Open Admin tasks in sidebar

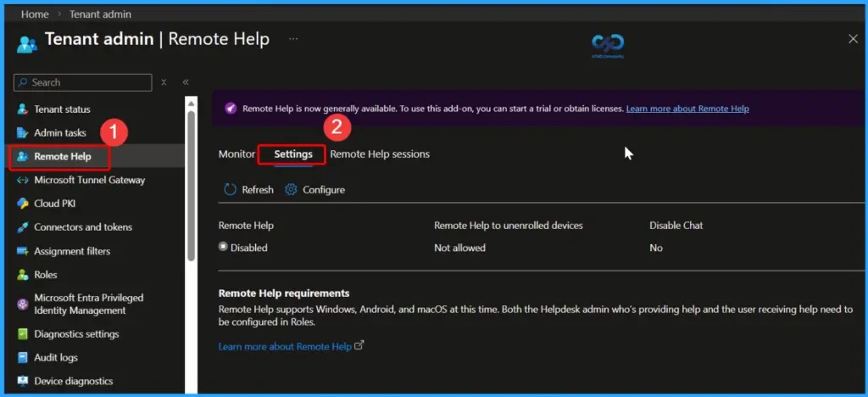click(60, 133)
